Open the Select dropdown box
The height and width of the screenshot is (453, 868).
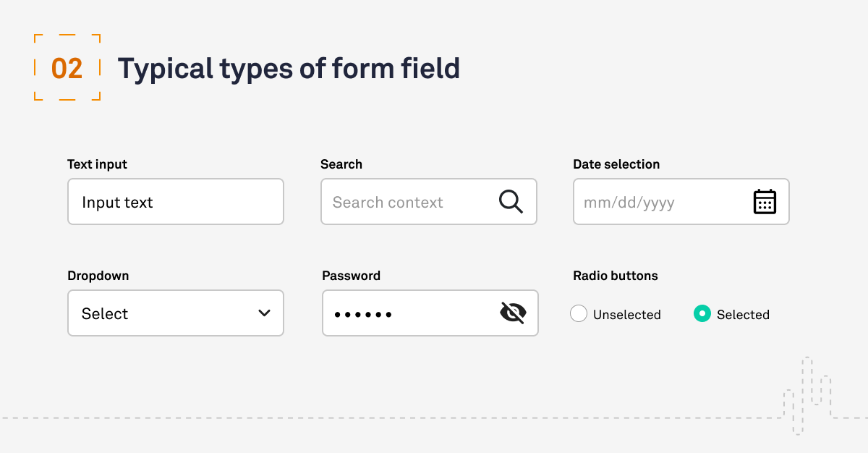[176, 313]
